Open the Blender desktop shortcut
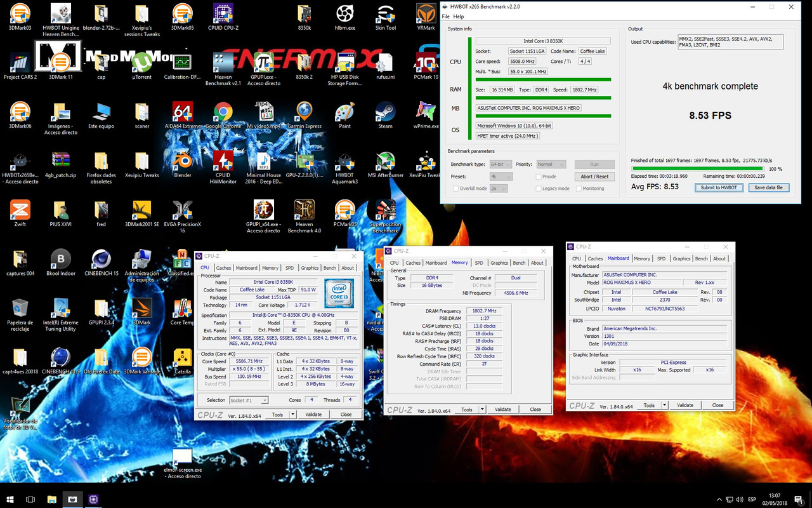The image size is (812, 508). [183, 164]
